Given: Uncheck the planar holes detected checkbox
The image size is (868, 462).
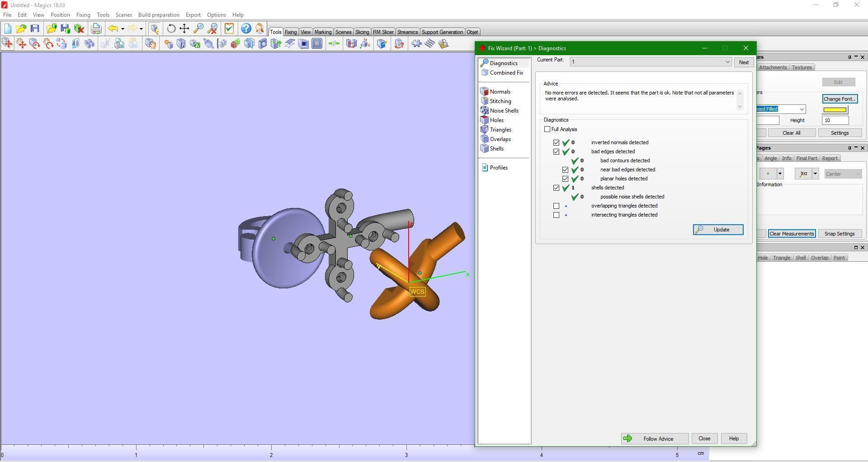Looking at the screenshot, I should click(566, 179).
